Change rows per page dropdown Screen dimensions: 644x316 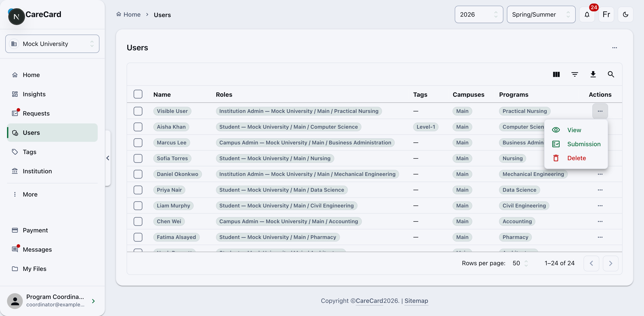tap(520, 263)
